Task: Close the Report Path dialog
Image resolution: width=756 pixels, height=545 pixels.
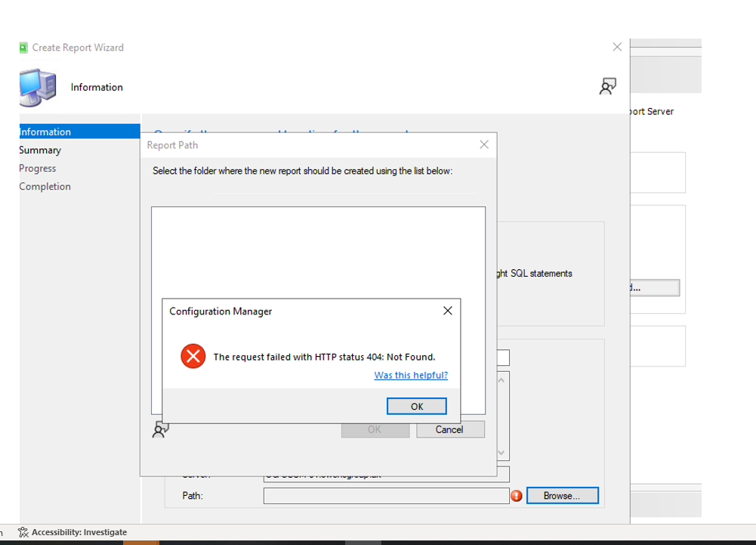Action: click(x=484, y=145)
